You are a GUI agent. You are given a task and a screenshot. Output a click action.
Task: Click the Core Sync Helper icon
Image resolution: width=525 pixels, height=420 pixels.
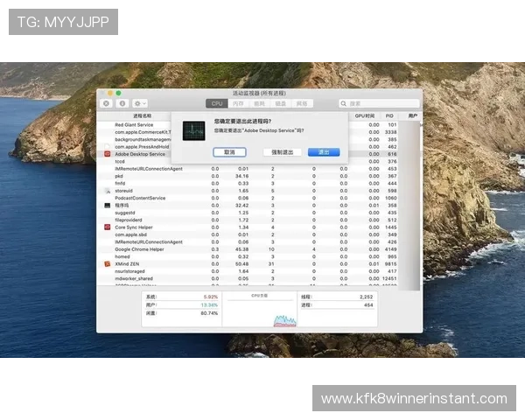pyautogui.click(x=108, y=227)
